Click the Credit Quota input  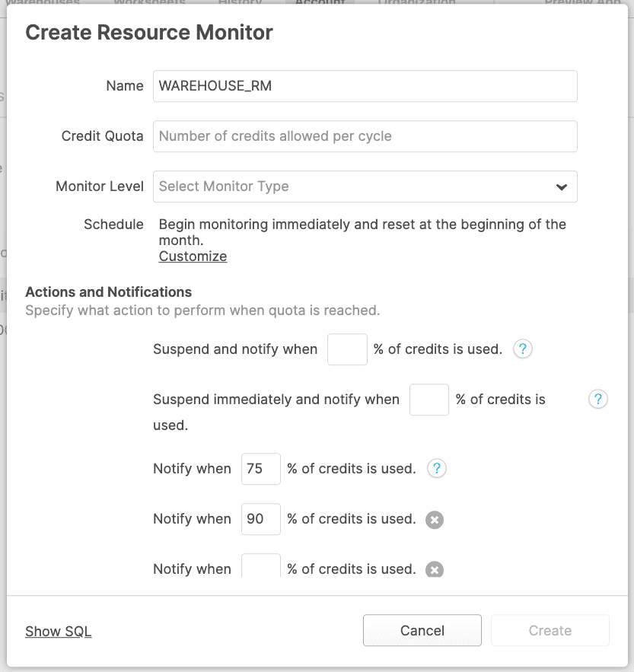tap(365, 136)
